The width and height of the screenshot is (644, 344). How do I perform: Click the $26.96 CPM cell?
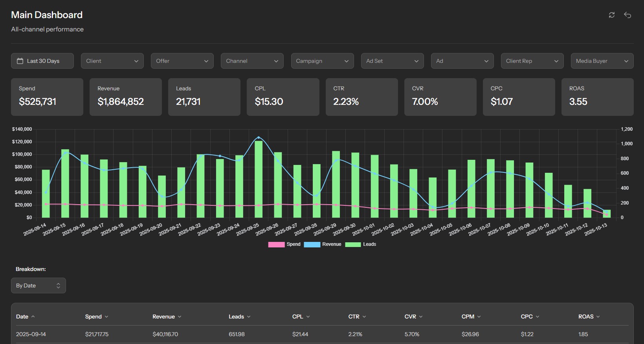[x=470, y=334]
